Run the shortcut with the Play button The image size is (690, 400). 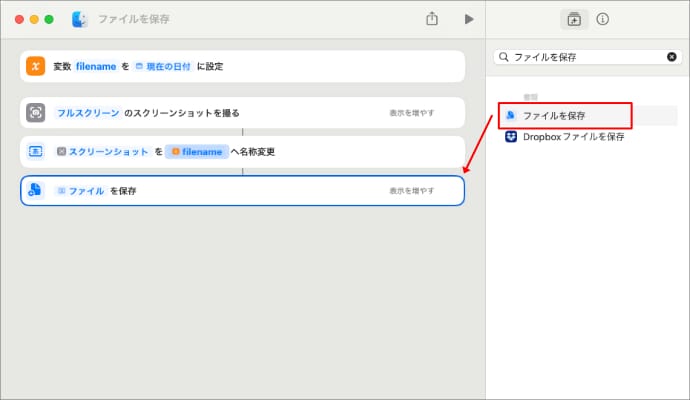pyautogui.click(x=468, y=19)
